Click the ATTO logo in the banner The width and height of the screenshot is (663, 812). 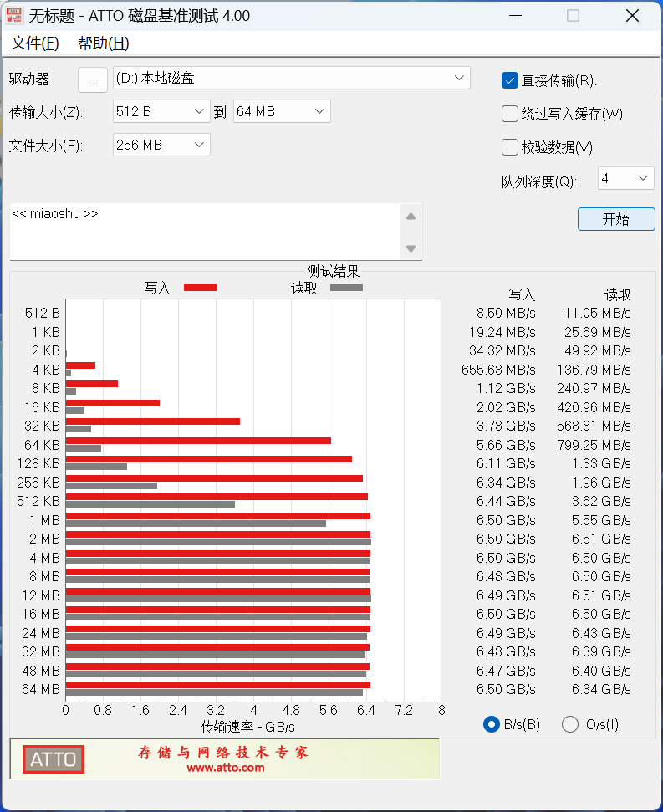point(54,759)
